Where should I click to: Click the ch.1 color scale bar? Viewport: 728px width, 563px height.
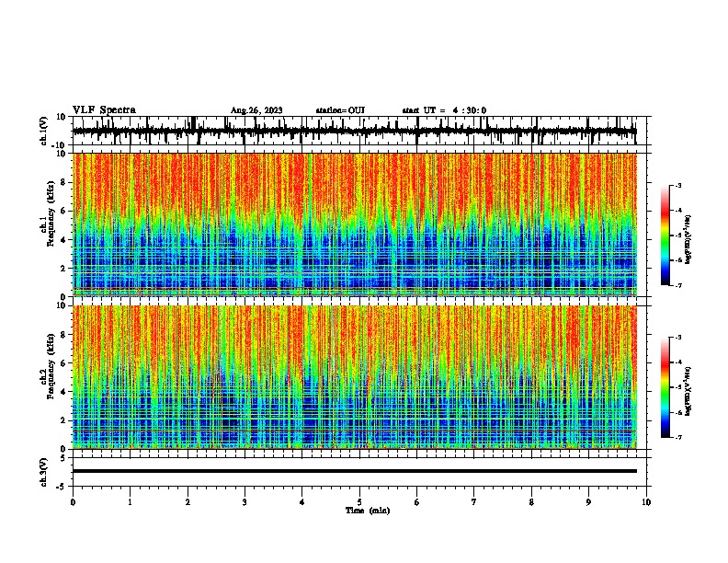tap(665, 236)
